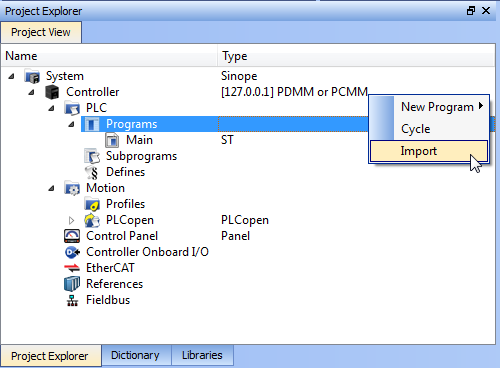Select the Profiles label
Screen dimensions: 500x368
point(125,204)
